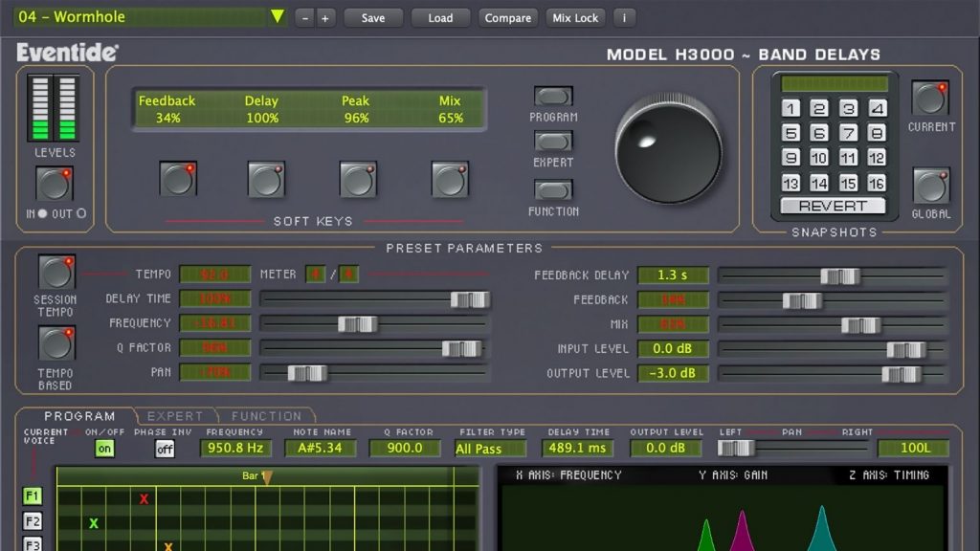Image resolution: width=980 pixels, height=551 pixels.
Task: Click the Compare button
Action: (507, 17)
